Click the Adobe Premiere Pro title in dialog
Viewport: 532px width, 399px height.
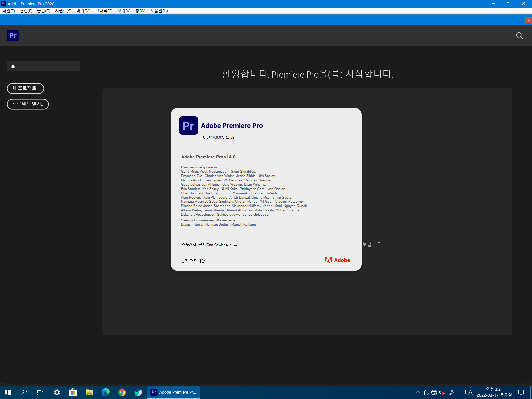click(x=232, y=126)
